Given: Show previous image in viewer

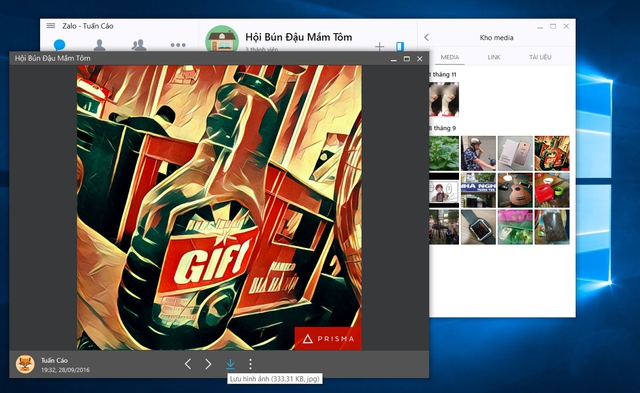Looking at the screenshot, I should pos(188,364).
